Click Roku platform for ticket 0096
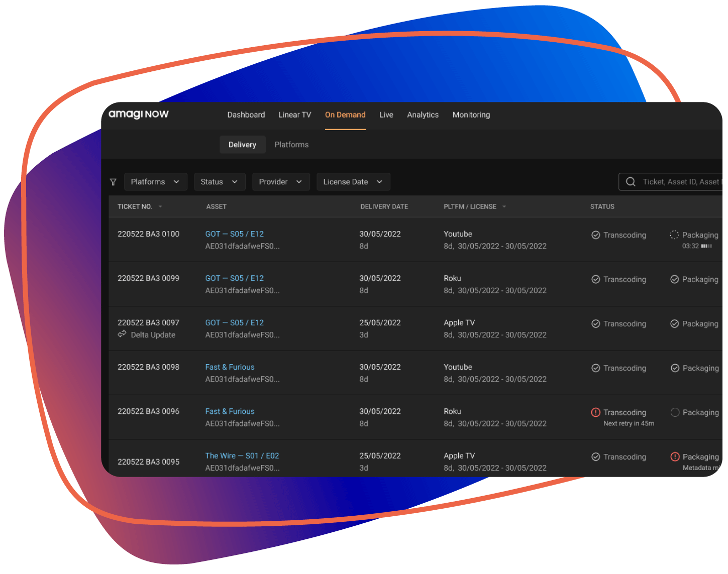728x574 pixels. click(x=452, y=411)
